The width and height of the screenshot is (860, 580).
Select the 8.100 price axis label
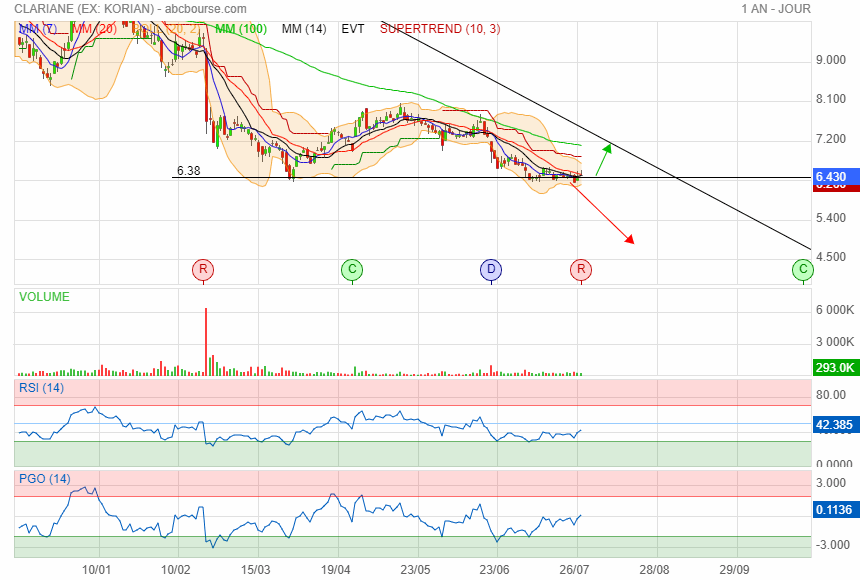coord(831,99)
